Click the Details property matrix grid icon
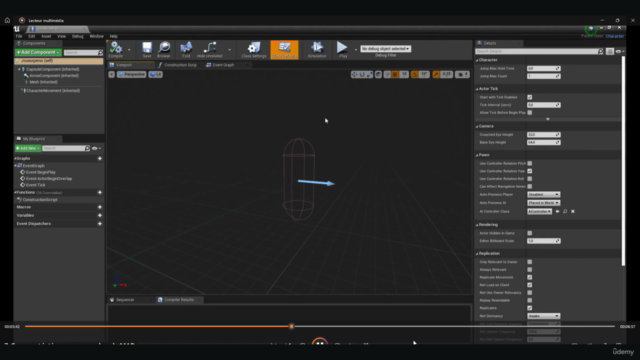 [610, 51]
